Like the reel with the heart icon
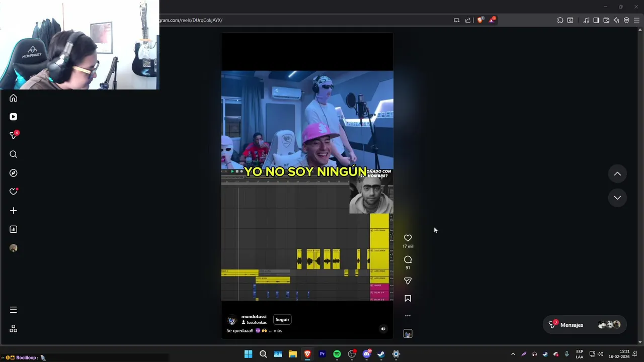The width and height of the screenshot is (644, 362). click(408, 238)
